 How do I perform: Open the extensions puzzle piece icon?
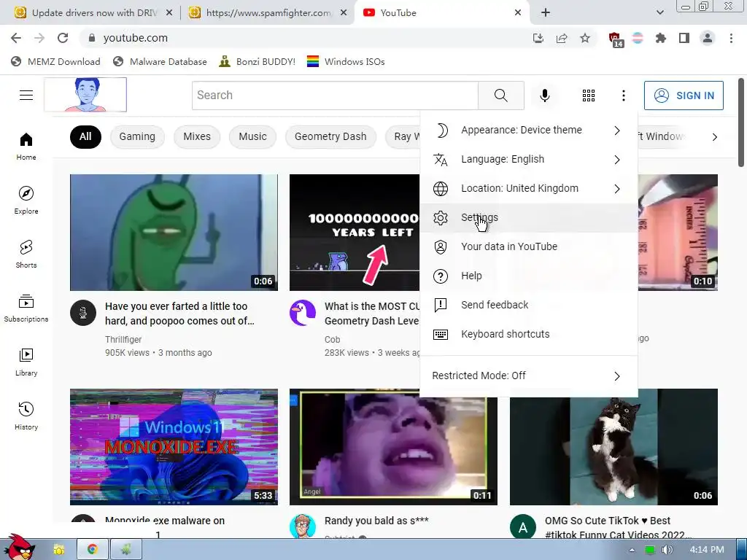click(661, 38)
